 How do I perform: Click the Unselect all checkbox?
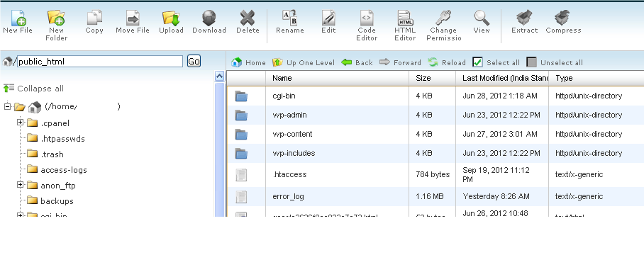click(531, 62)
